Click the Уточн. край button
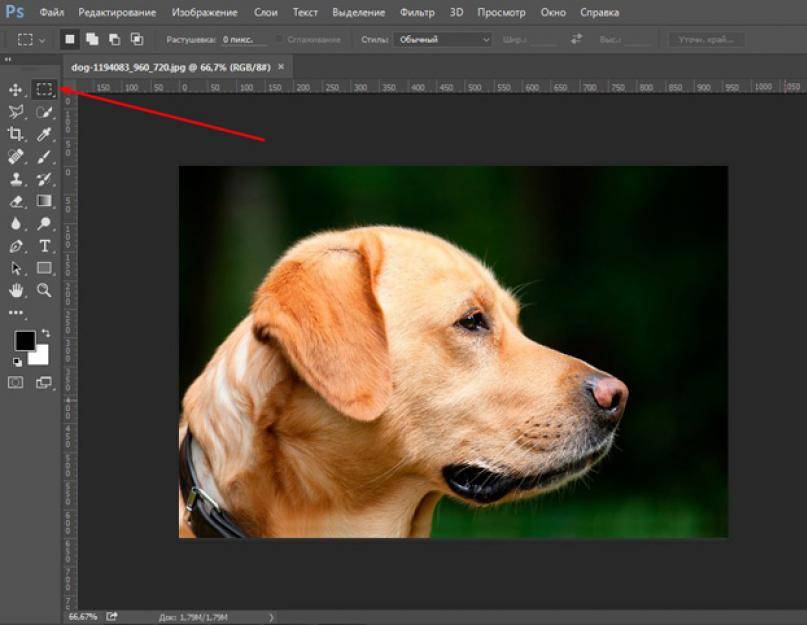The height and width of the screenshot is (625, 807). [x=706, y=40]
